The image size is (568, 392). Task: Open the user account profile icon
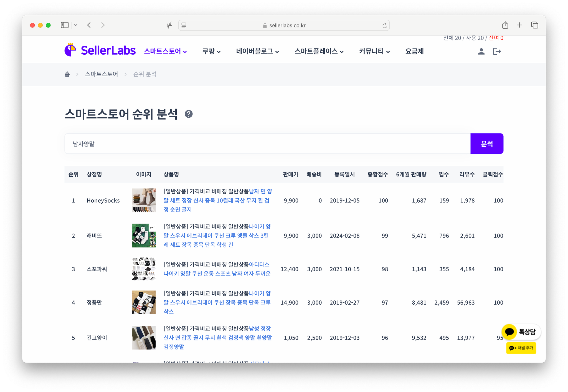(481, 51)
